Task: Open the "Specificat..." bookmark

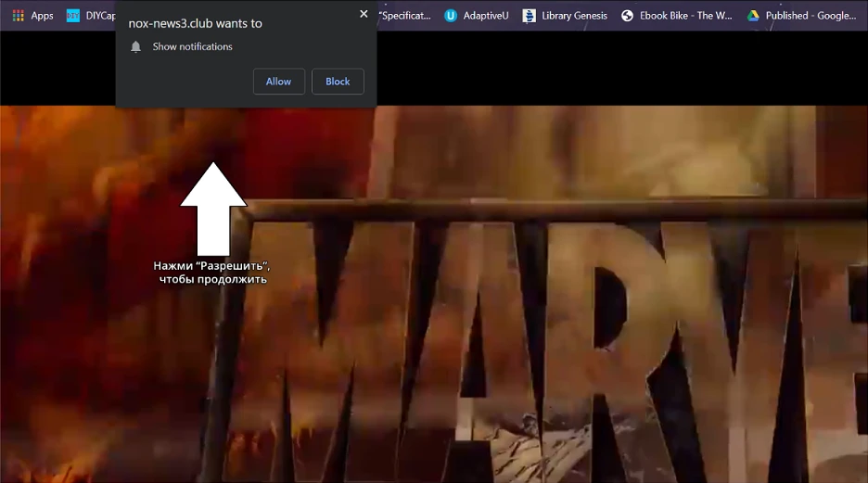Action: click(x=405, y=16)
